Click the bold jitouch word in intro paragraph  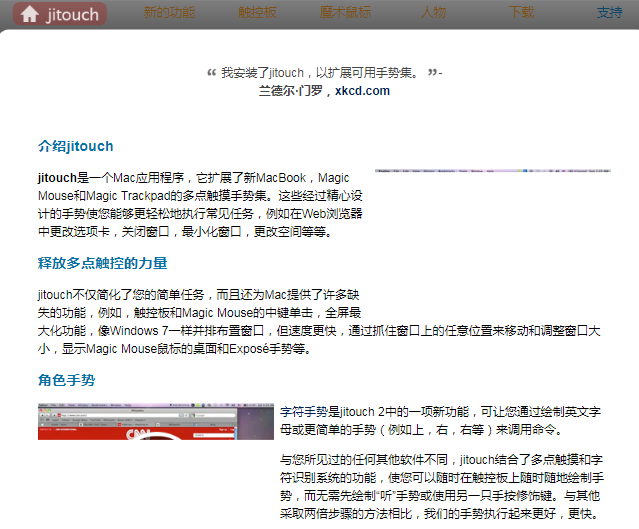point(57,178)
